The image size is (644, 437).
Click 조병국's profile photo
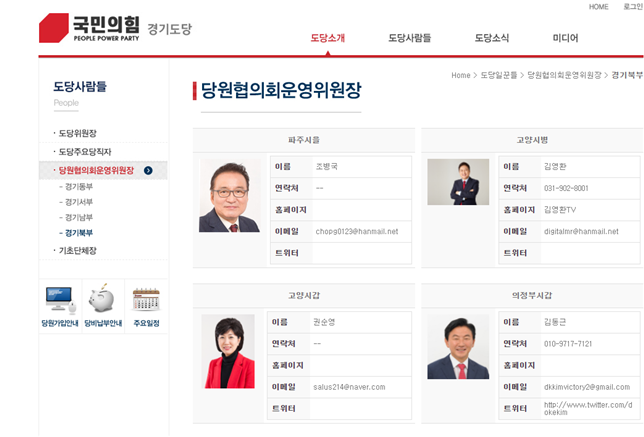pos(229,195)
